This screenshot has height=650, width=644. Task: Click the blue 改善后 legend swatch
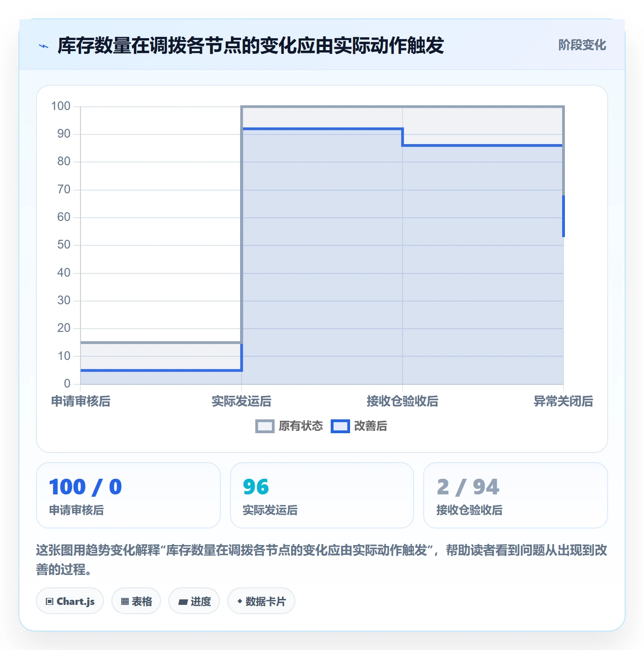(340, 426)
